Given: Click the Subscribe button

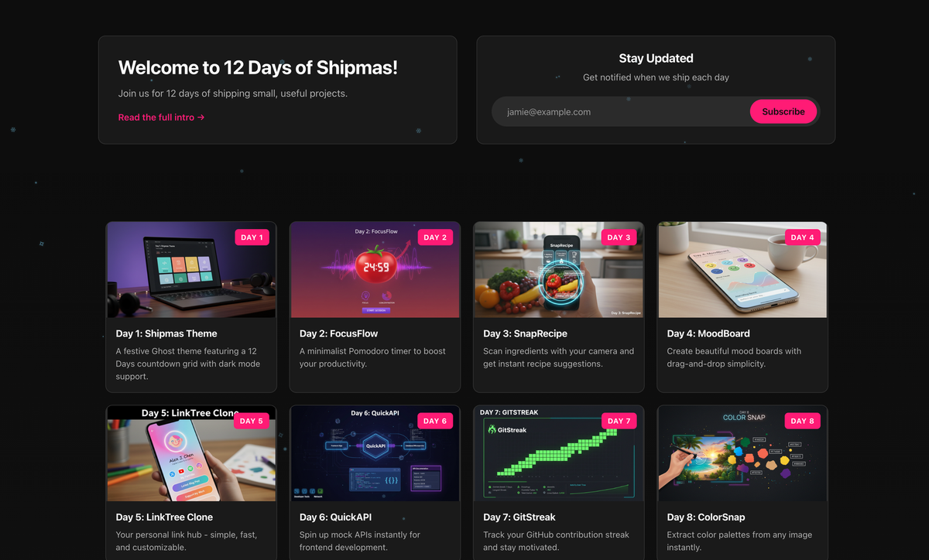Looking at the screenshot, I should pos(783,111).
